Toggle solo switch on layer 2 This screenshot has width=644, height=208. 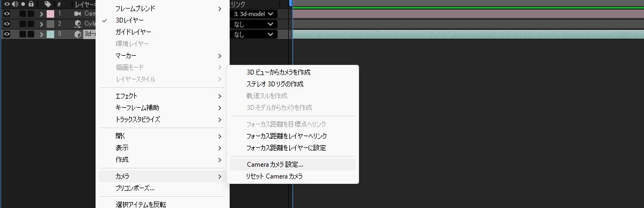(x=23, y=24)
